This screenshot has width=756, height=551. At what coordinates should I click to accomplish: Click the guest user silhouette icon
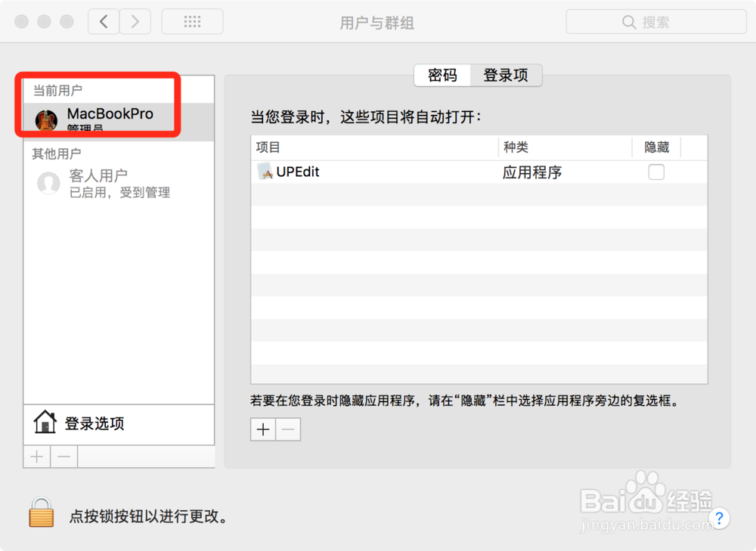pyautogui.click(x=48, y=183)
